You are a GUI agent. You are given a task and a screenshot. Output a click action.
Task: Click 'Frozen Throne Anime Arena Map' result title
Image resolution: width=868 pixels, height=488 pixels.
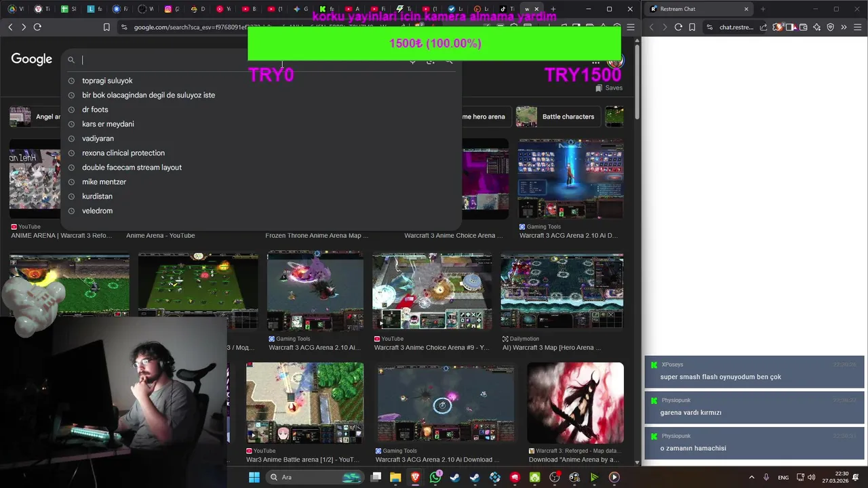(x=317, y=235)
